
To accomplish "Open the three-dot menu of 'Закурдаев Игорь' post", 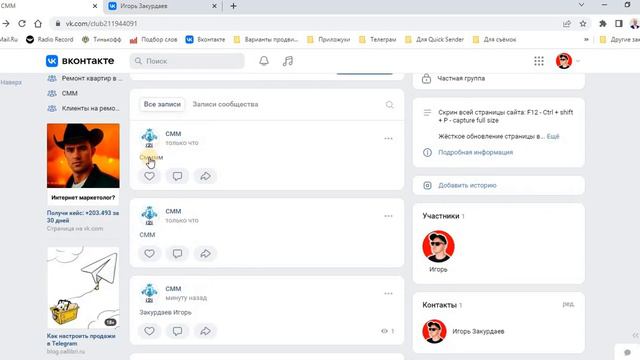I will coord(388,294).
